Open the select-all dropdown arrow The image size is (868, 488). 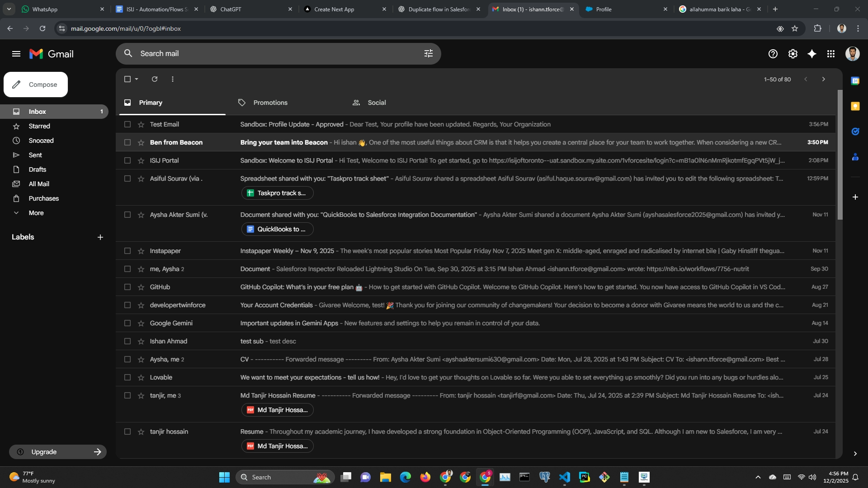pos(137,79)
